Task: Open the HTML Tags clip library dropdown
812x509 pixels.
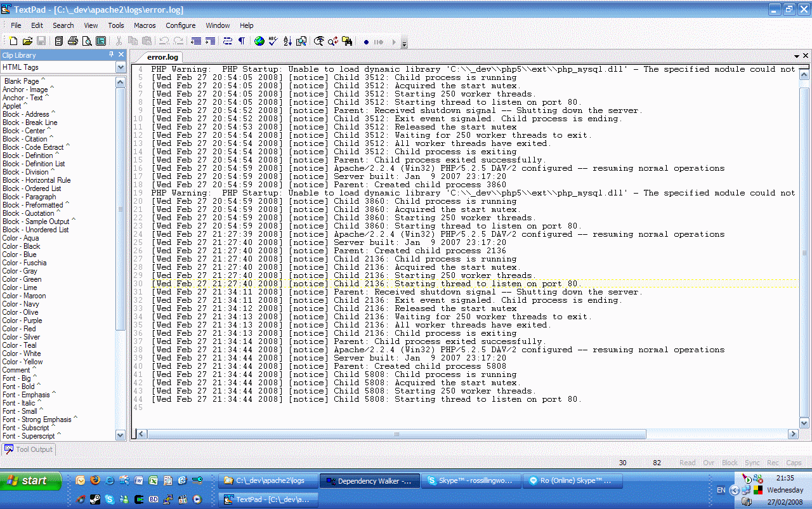Action: coord(121,67)
